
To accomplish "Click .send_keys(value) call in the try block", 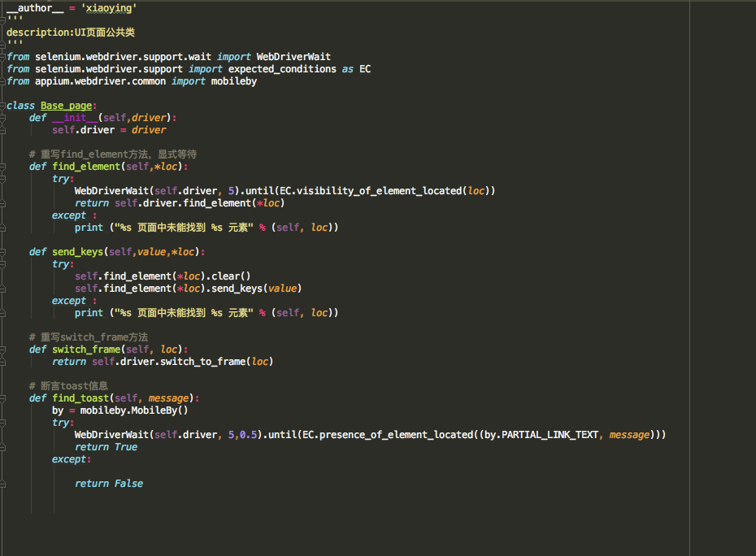I will pos(254,289).
